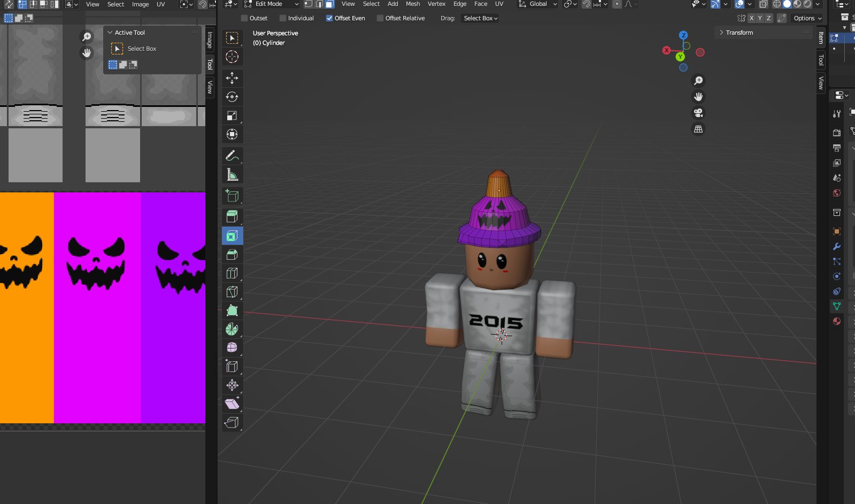Switch to the Item sidebar tab
This screenshot has width=855, height=504.
[x=821, y=37]
